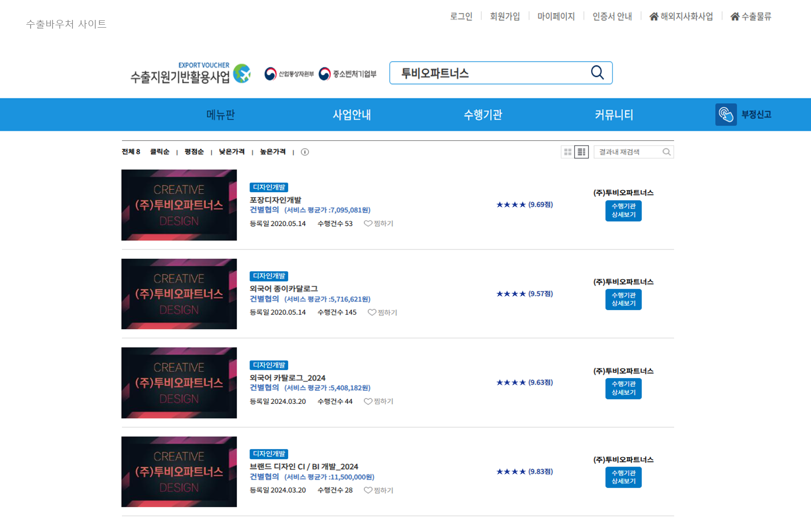811x532 pixels.
Task: Expand the 커뮤니티 navigation menu
Action: 613,115
